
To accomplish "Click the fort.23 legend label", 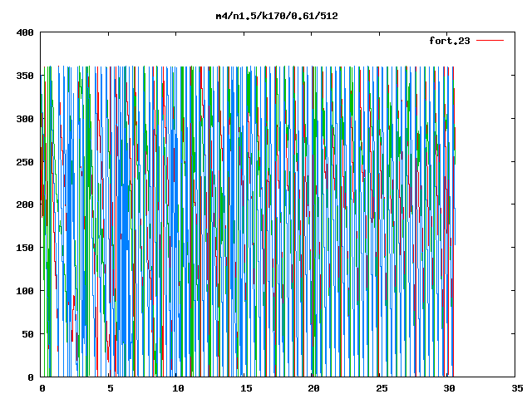I will click(449, 41).
